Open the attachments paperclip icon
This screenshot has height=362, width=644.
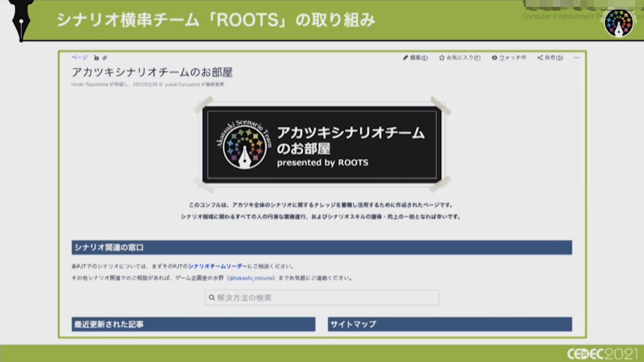(x=104, y=58)
